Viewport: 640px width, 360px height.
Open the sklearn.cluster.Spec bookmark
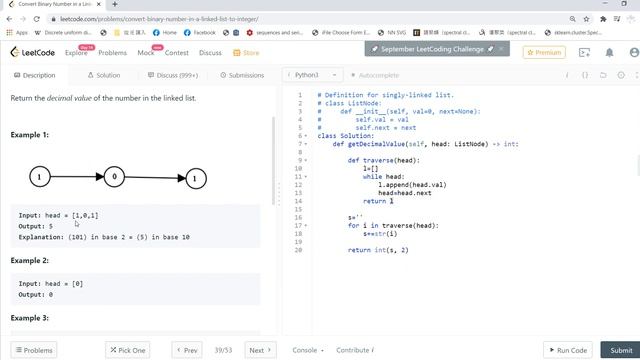click(573, 32)
